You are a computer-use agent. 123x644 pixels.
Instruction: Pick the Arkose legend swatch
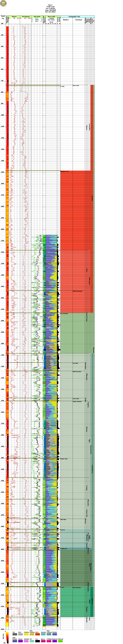(x=38, y=634)
